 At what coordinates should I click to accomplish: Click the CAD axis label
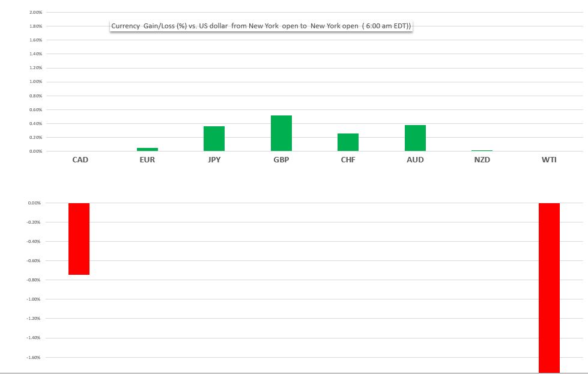point(80,160)
